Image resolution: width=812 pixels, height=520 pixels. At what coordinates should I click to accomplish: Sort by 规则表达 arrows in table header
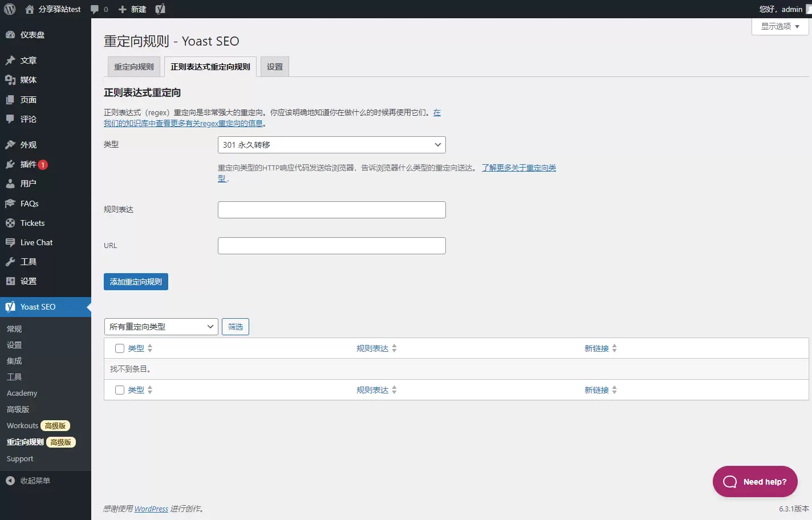(x=395, y=348)
